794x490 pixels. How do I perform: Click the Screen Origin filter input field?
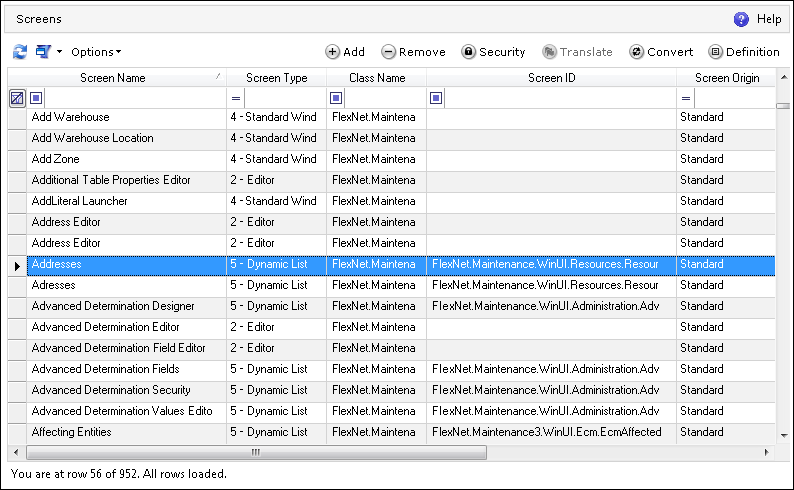click(735, 98)
